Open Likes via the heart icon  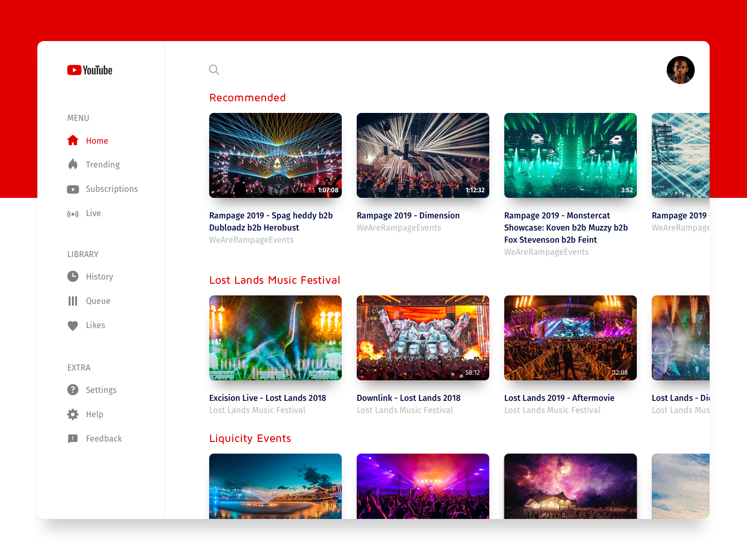[x=73, y=325]
